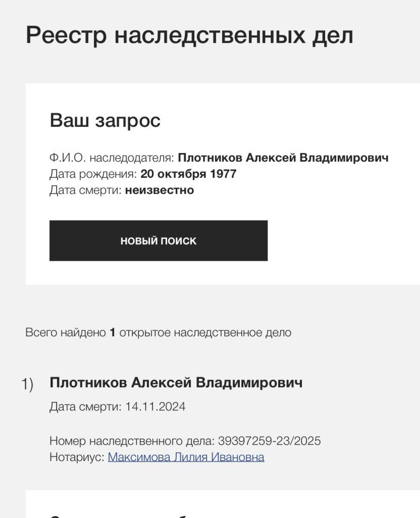Screen dimensions: 420x518
Task: Click the Ваш запрос section heading
Action: click(105, 121)
